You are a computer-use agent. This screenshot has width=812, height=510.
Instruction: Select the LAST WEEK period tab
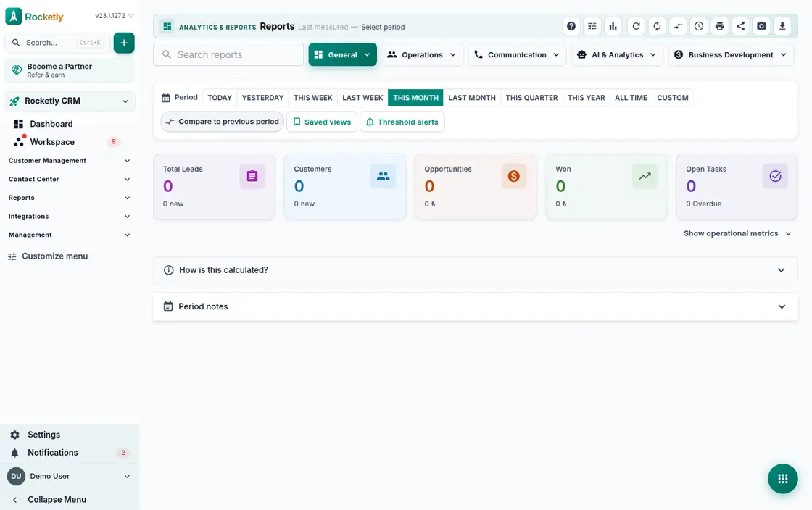362,98
